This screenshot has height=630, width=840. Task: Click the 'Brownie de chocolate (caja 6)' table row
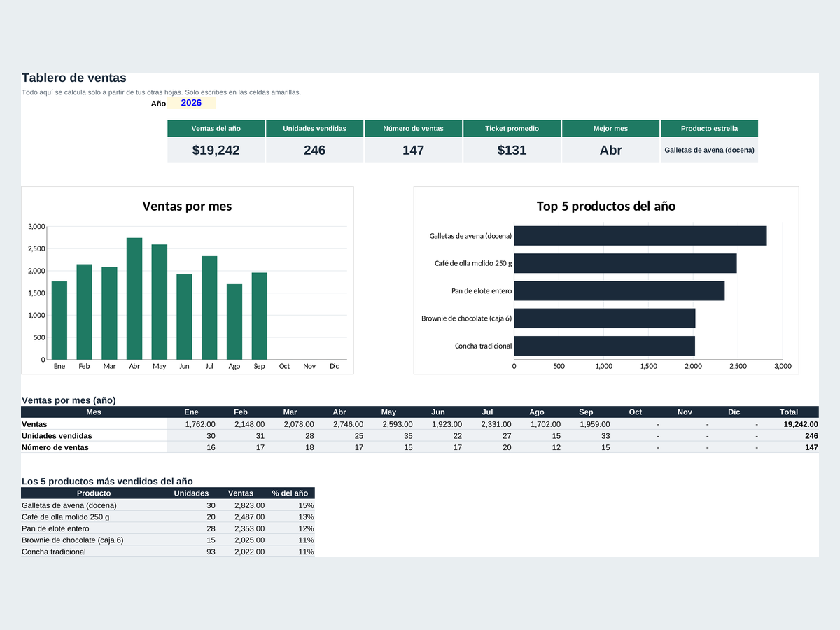point(168,540)
